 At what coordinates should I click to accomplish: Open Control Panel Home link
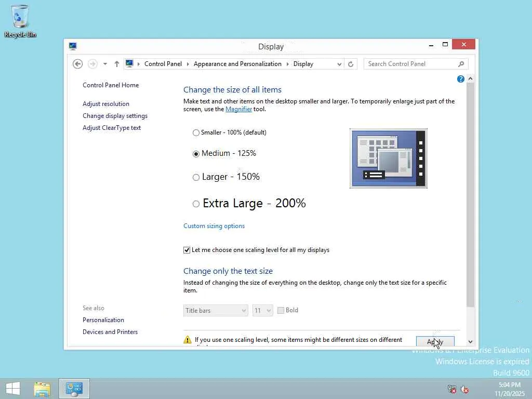111,85
